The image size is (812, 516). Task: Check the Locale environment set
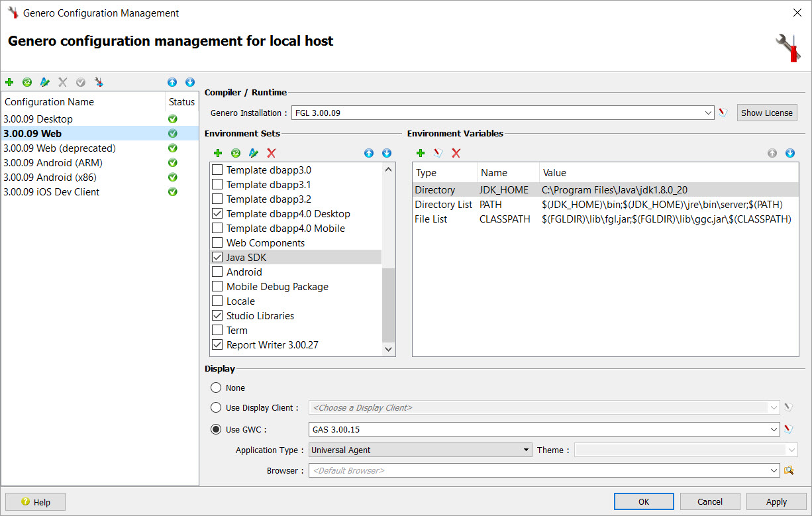pyautogui.click(x=217, y=301)
